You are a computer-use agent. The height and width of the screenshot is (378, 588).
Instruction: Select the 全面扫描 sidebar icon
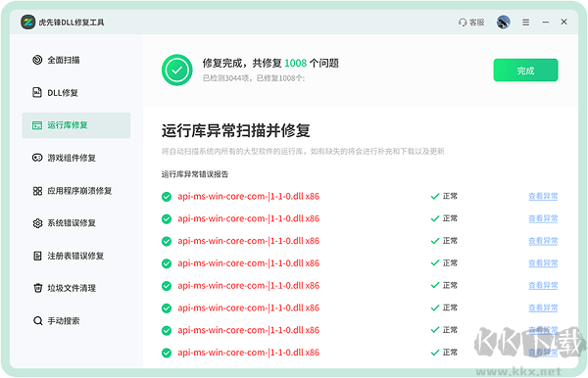37,60
